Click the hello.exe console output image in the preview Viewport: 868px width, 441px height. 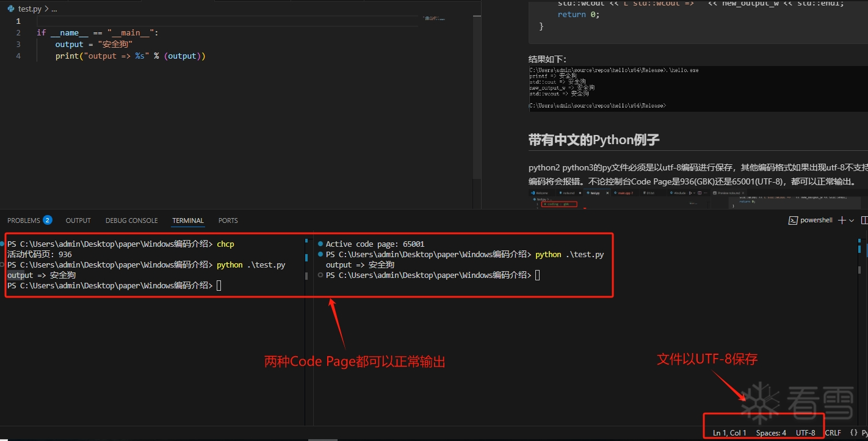pyautogui.click(x=698, y=89)
